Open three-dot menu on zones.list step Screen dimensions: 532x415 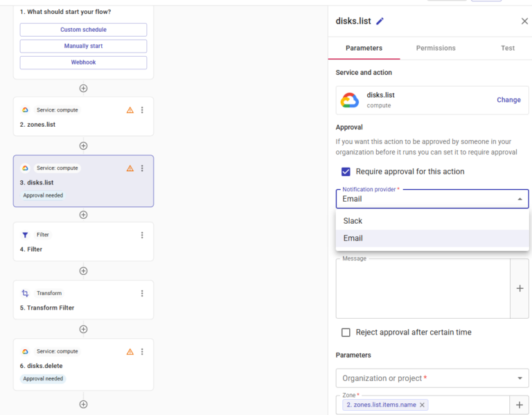coord(142,110)
